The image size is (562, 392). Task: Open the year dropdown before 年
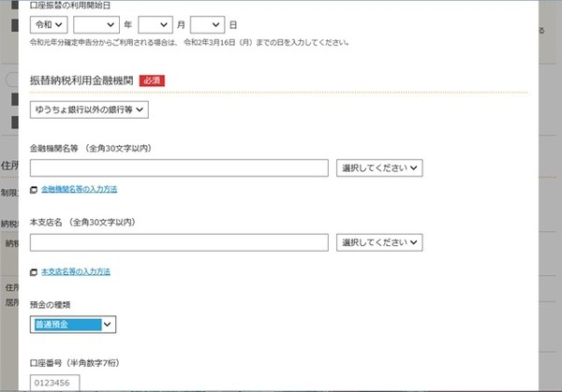[x=96, y=24]
